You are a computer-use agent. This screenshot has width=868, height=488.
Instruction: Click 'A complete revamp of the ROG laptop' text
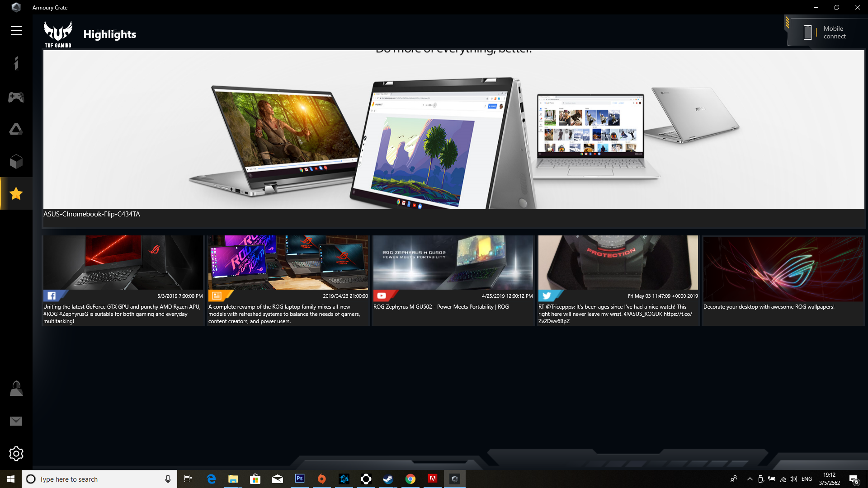(x=284, y=314)
